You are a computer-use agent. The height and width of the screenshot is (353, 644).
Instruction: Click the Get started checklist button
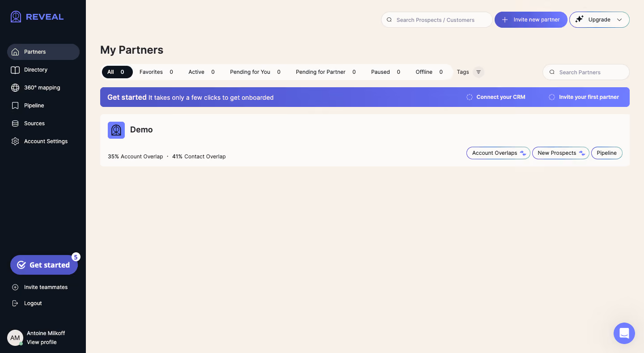point(44,265)
